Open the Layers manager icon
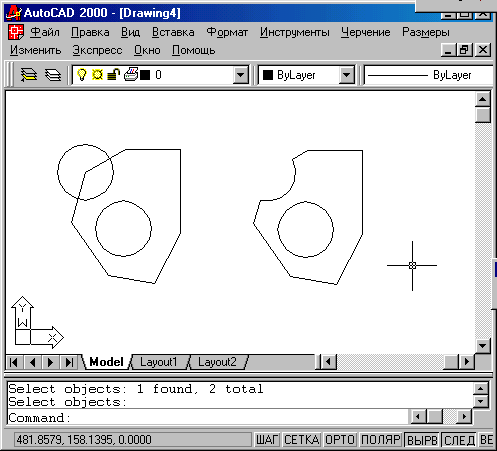 coord(53,75)
